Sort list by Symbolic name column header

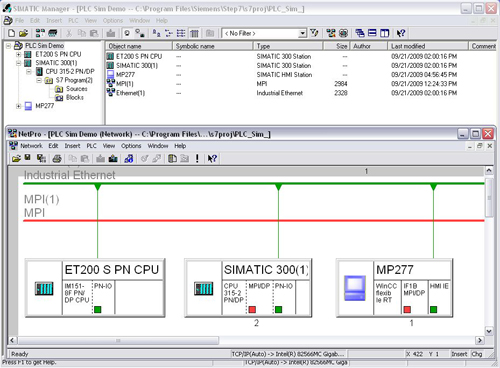[x=212, y=46]
